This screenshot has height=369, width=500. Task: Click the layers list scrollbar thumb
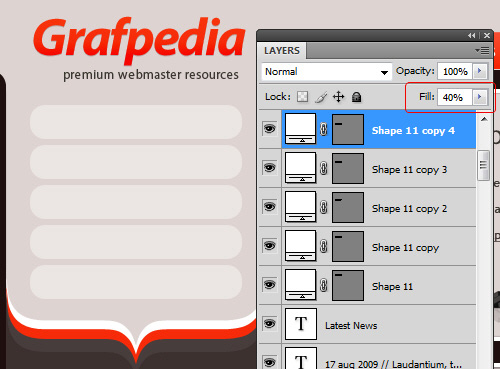[x=483, y=165]
